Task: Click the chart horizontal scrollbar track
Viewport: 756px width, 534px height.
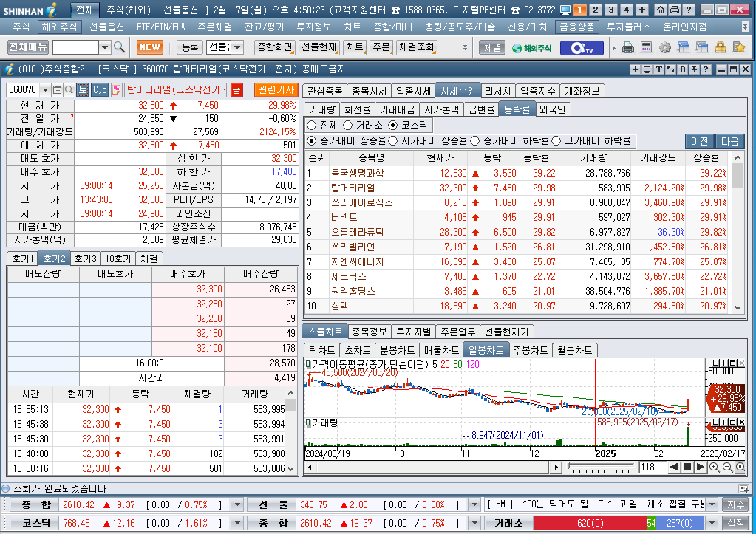Action: coord(432,467)
